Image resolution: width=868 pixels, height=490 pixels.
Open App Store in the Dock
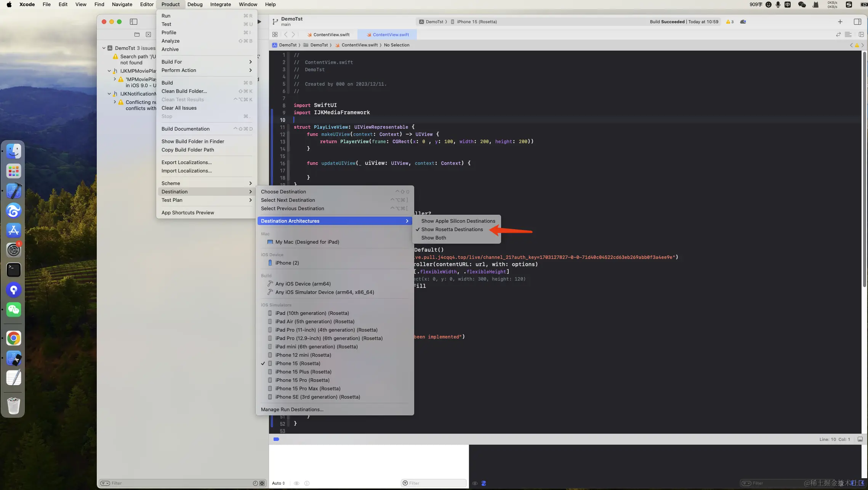click(14, 230)
